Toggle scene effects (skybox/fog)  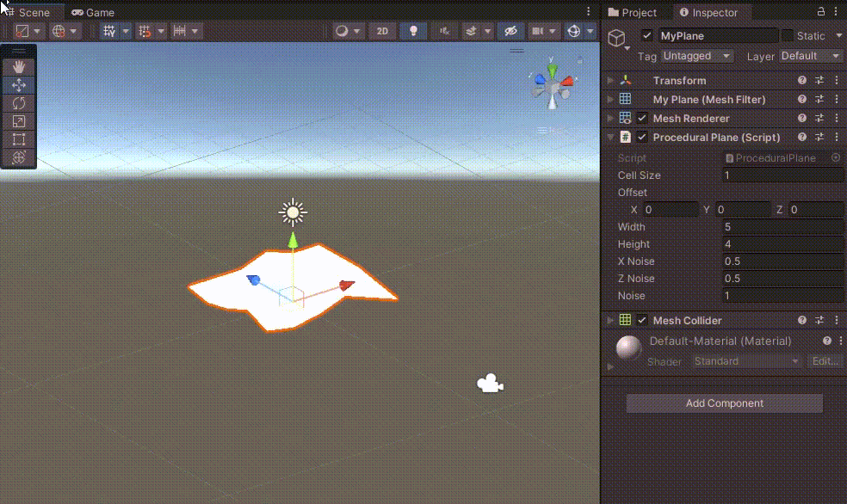[471, 31]
